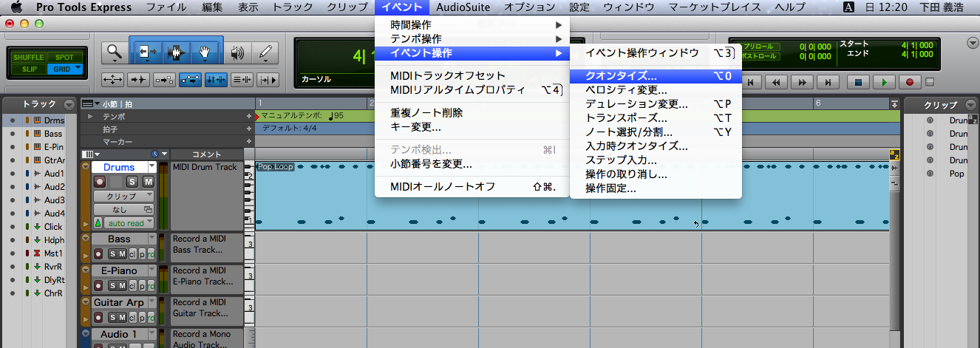Open the ファイル menu in menu bar

click(x=166, y=7)
